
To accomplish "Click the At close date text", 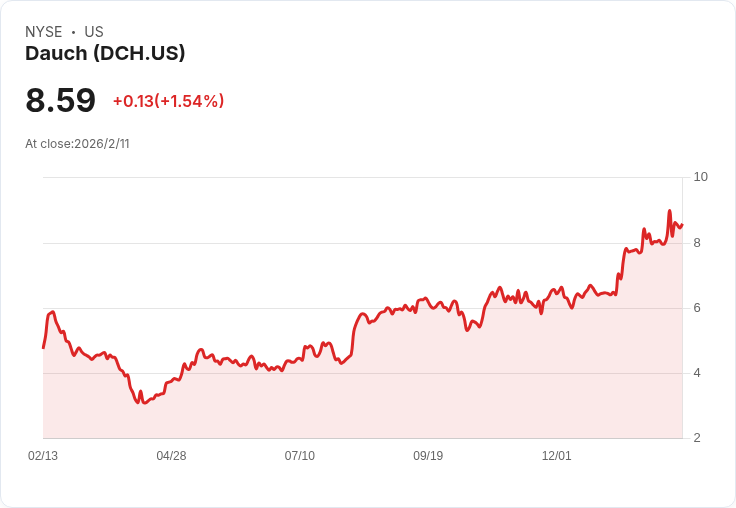I will (x=77, y=144).
